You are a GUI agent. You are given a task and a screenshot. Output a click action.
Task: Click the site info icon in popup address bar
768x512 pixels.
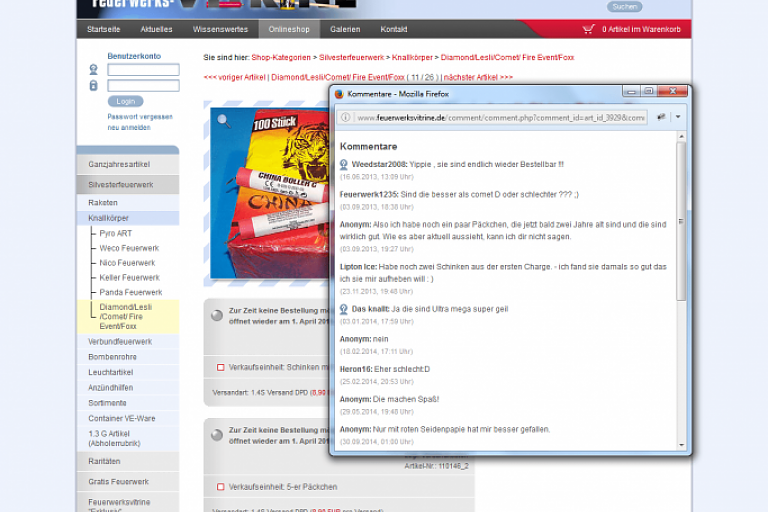pos(346,118)
